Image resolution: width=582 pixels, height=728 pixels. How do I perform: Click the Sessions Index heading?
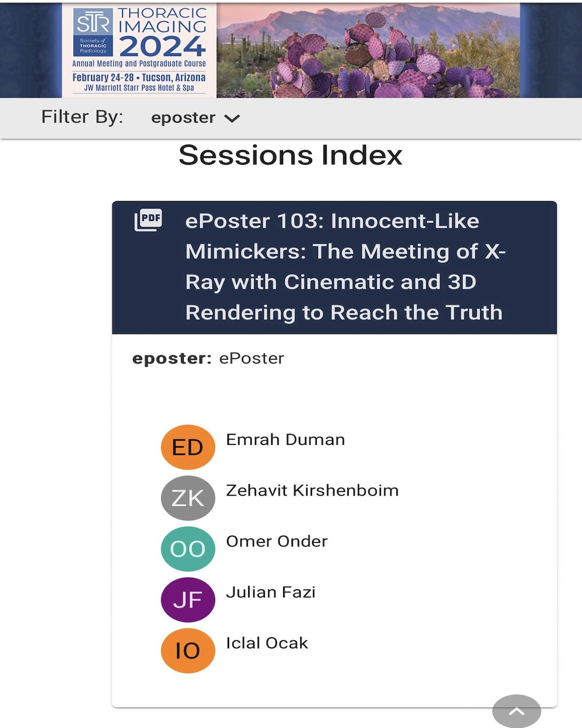tap(291, 155)
